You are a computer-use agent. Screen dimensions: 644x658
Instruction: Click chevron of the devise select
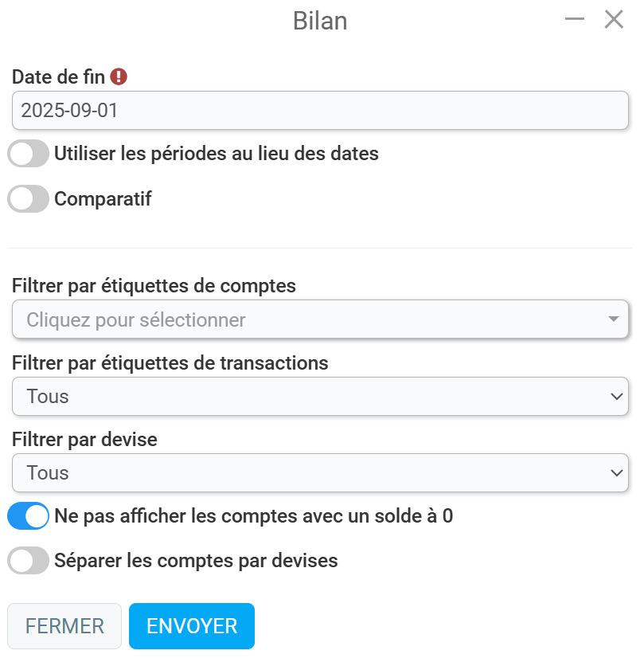(x=617, y=473)
